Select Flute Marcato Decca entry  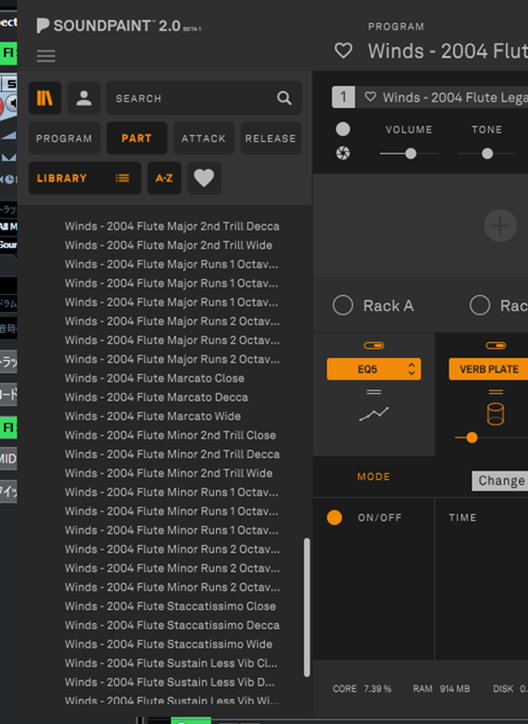tap(156, 397)
